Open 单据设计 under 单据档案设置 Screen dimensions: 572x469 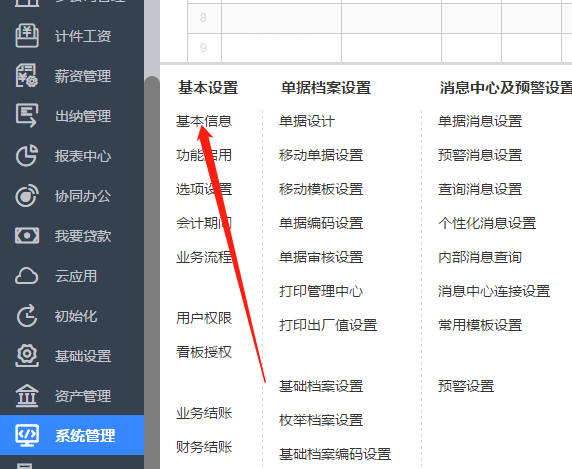307,121
